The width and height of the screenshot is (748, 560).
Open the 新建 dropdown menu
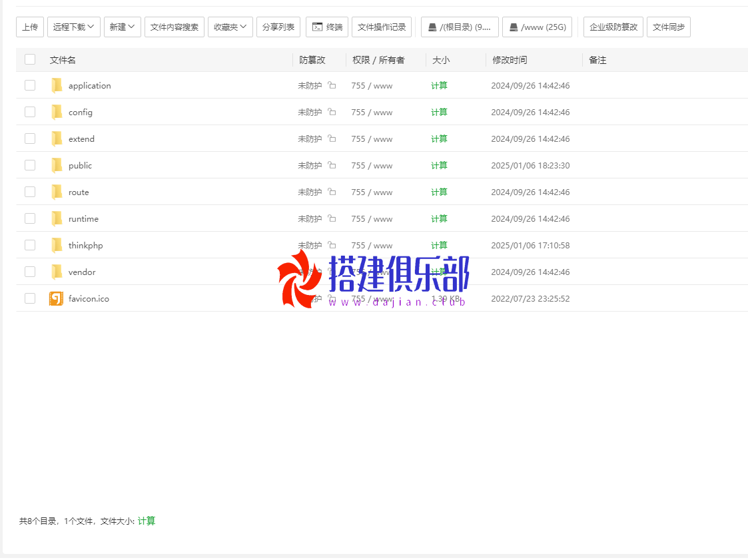(x=123, y=27)
